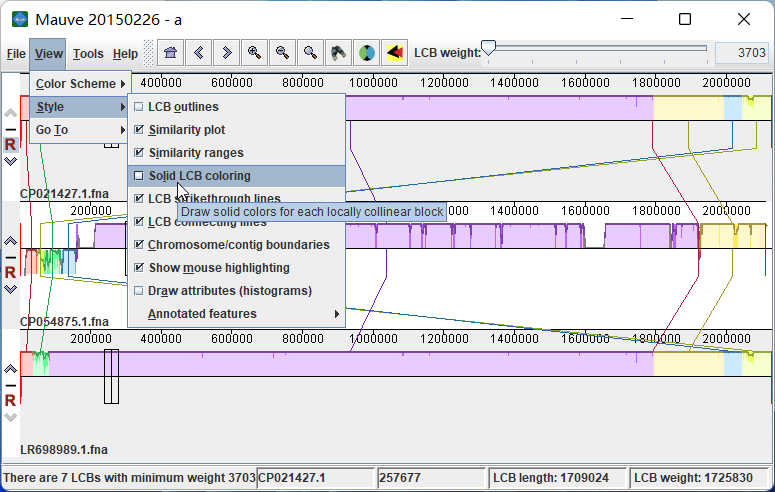775x492 pixels.
Task: Click the red arrow GRIMM icon
Action: [x=395, y=53]
